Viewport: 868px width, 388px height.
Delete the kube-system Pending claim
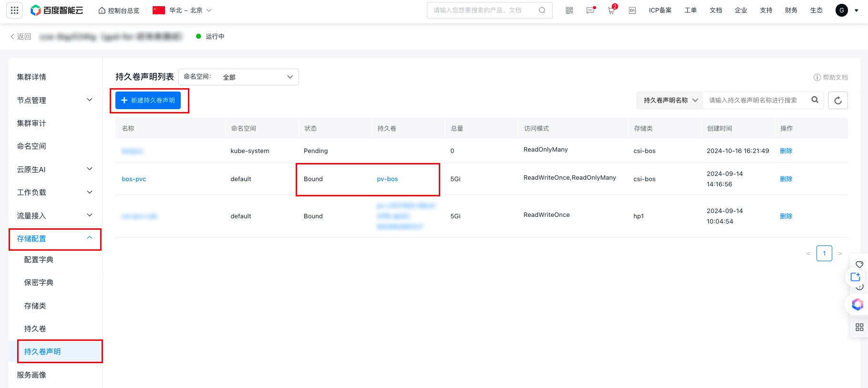(786, 151)
